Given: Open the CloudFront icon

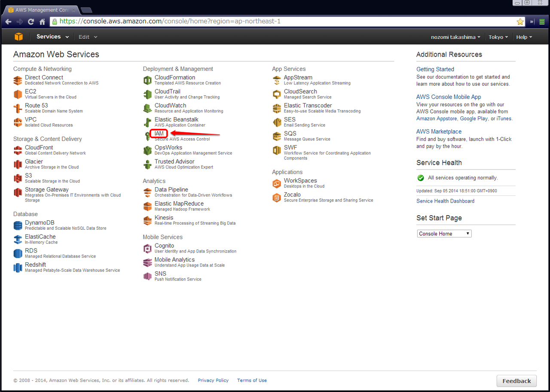Looking at the screenshot, I should click(18, 150).
